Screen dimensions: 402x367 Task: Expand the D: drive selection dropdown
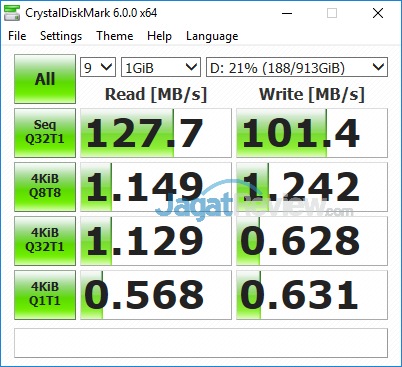pos(297,67)
